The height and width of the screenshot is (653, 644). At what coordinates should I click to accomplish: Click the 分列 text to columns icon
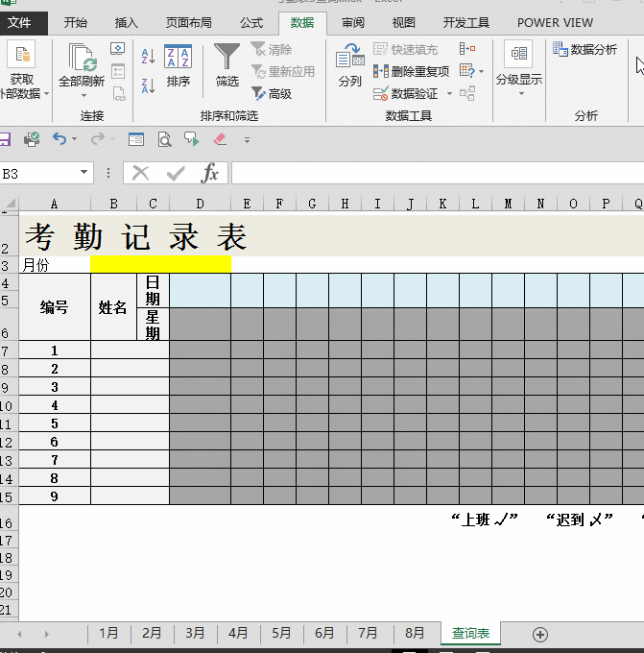point(349,65)
